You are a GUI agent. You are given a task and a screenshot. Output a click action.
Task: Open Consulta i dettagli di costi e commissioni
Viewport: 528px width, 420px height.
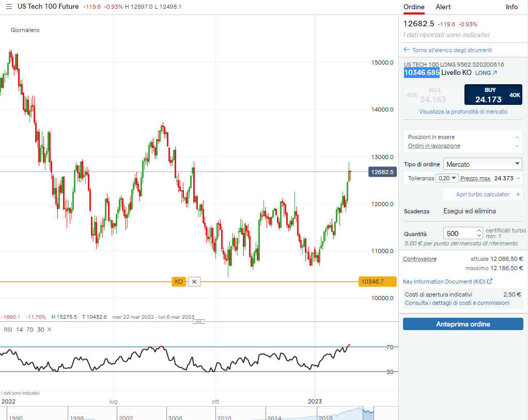457,303
